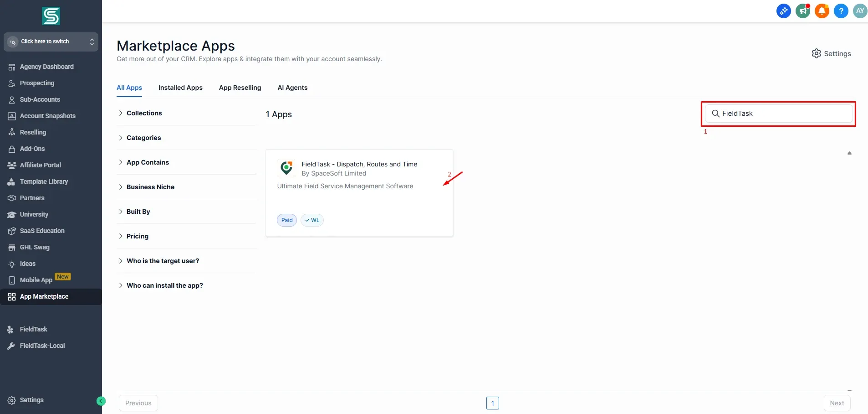Expand the Built By filter
Viewport: 868px width, 414px height.
pyautogui.click(x=187, y=212)
